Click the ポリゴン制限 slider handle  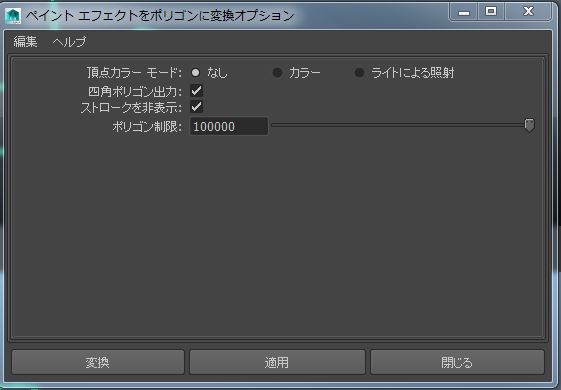coord(529,125)
